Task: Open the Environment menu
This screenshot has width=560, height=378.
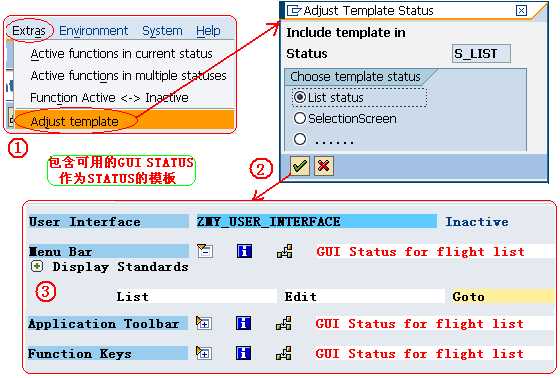Action: pyautogui.click(x=93, y=31)
